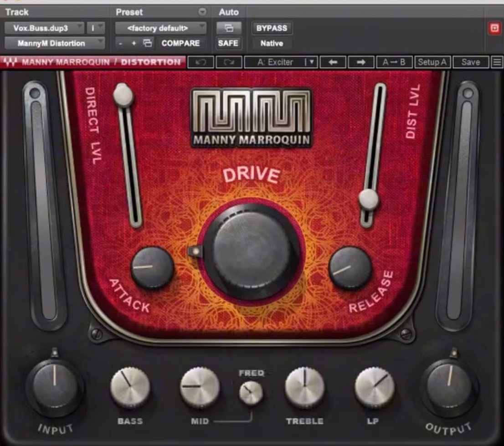This screenshot has width=504, height=446.
Task: Open the Vox.Buss.dup3 track selector
Action: tap(44, 28)
